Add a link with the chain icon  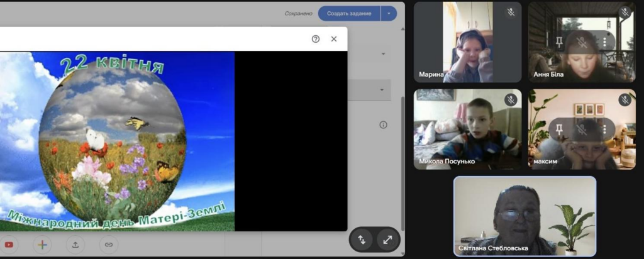click(x=108, y=245)
